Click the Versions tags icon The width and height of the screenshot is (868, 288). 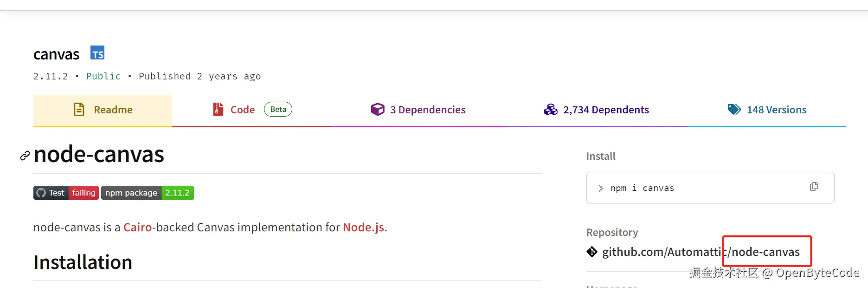734,110
